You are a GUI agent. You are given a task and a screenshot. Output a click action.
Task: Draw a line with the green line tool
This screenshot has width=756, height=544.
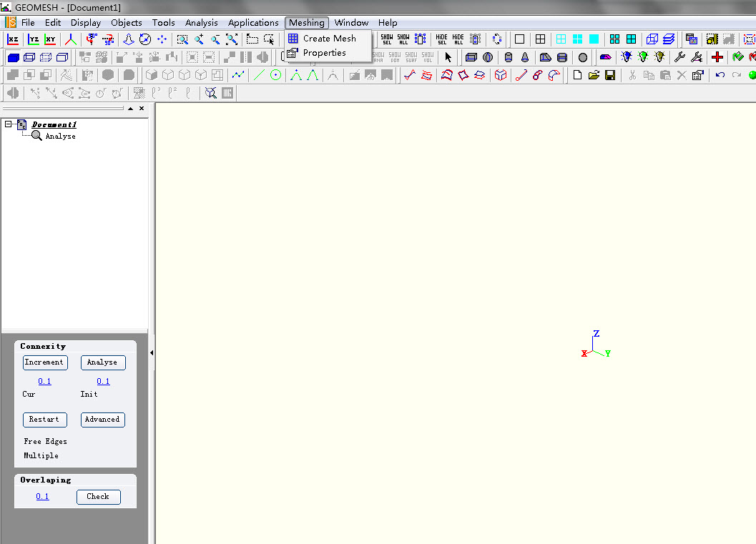tap(259, 75)
